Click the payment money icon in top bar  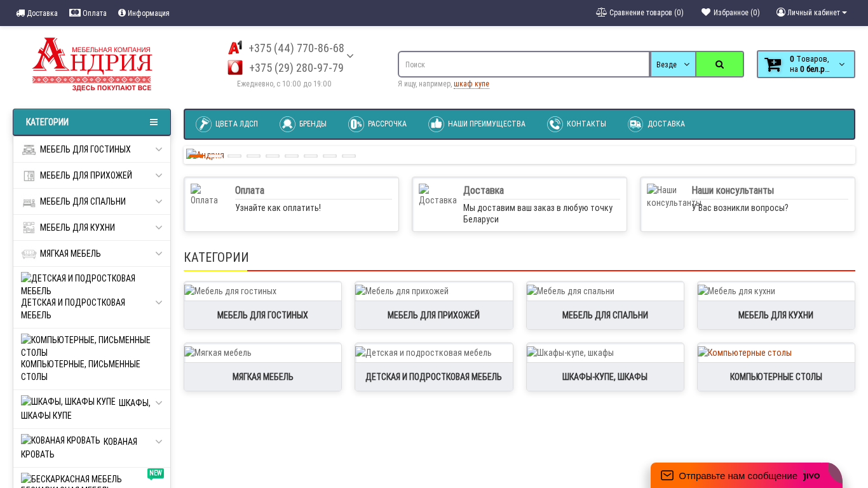pyautogui.click(x=75, y=13)
